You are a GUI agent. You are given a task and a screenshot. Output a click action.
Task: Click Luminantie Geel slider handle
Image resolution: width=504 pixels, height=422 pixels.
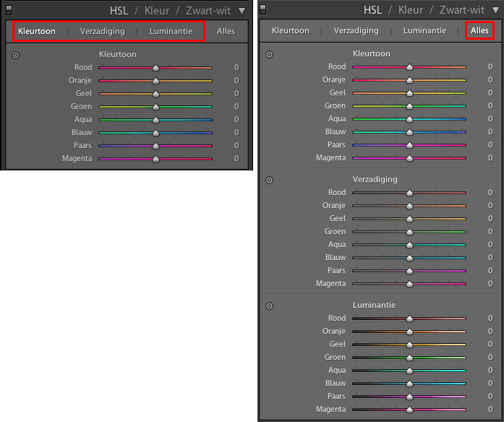409,344
